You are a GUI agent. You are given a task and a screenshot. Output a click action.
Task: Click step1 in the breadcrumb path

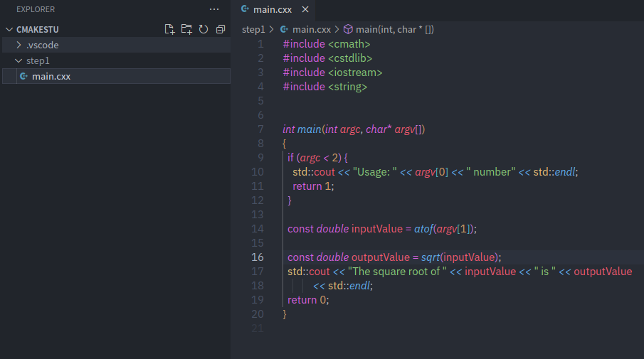point(253,29)
